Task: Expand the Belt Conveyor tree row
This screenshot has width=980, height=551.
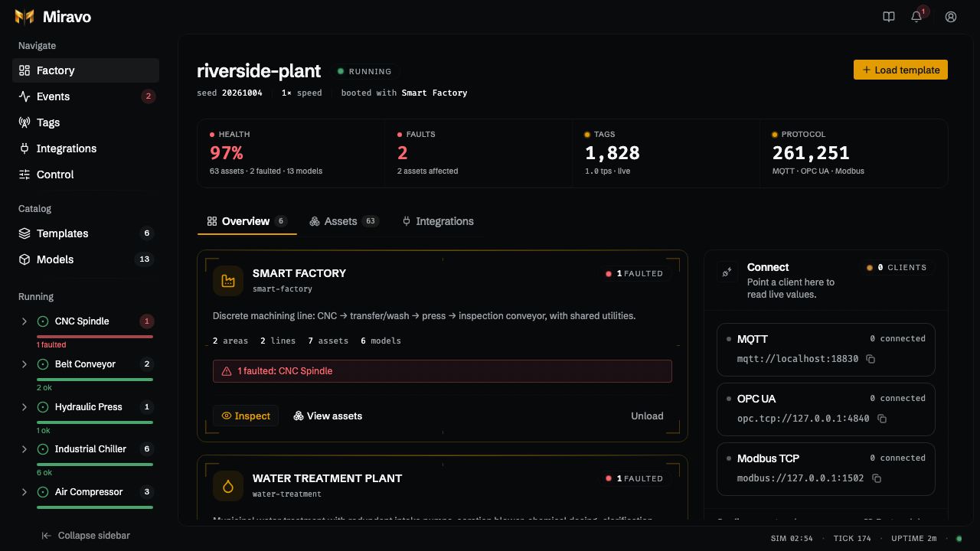Action: click(x=24, y=364)
